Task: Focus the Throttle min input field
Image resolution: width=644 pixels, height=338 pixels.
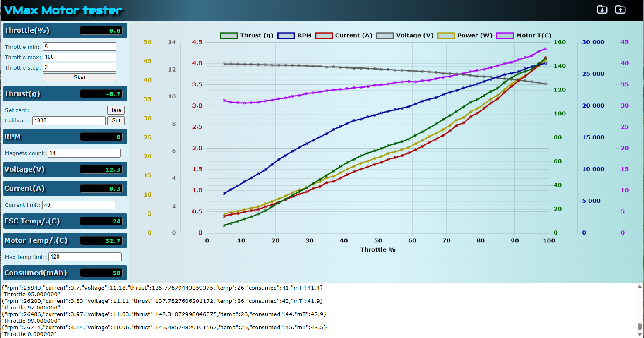Action: (x=79, y=46)
